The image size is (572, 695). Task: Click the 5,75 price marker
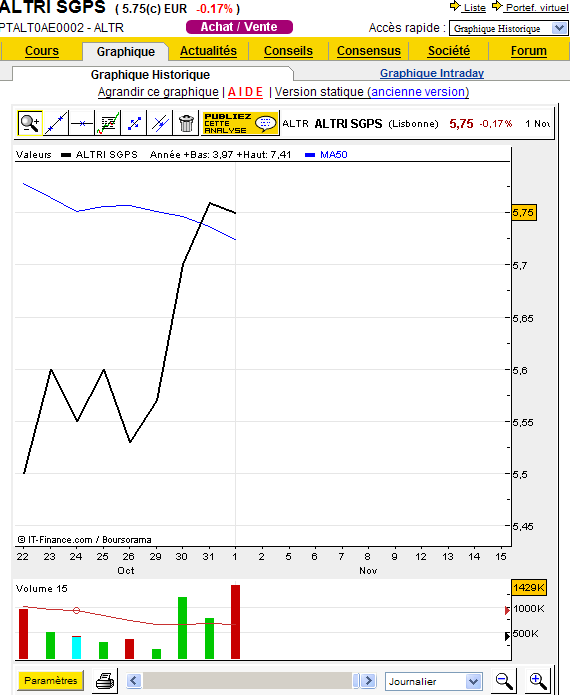pos(523,213)
